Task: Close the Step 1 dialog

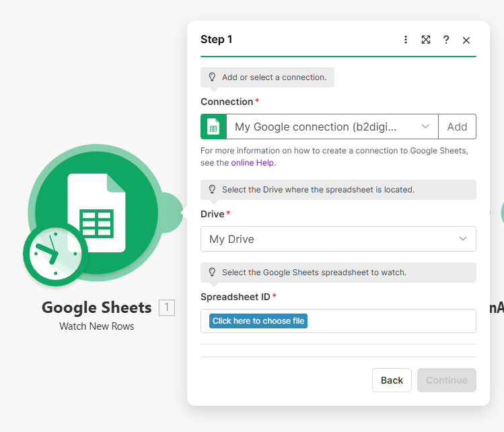Action: pyautogui.click(x=466, y=40)
